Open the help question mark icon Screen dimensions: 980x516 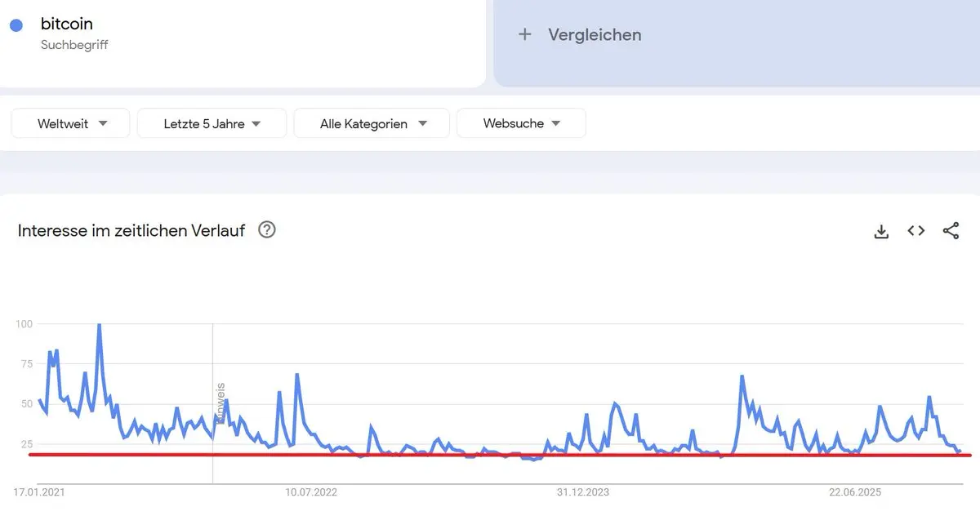[x=267, y=230]
